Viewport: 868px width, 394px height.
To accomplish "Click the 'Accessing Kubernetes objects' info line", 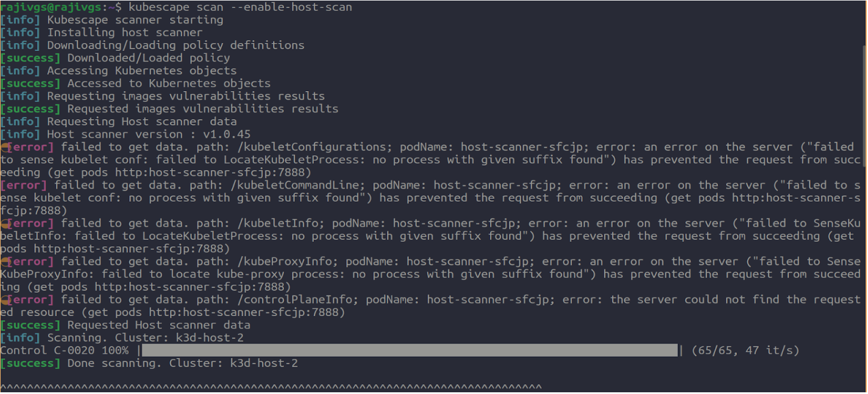I will coord(141,70).
